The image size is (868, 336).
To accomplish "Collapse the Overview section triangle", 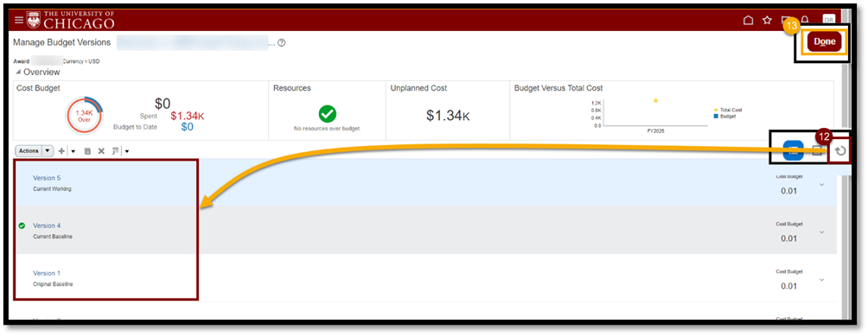I will pyautogui.click(x=18, y=73).
